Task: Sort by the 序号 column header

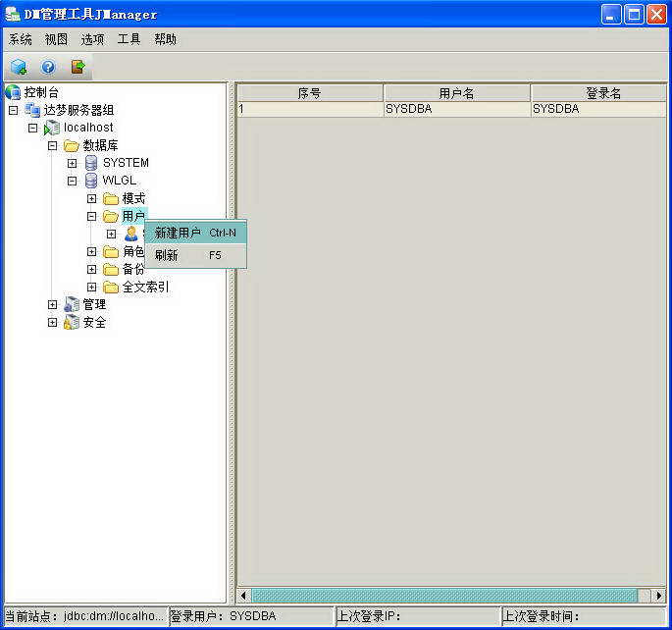Action: [x=310, y=93]
